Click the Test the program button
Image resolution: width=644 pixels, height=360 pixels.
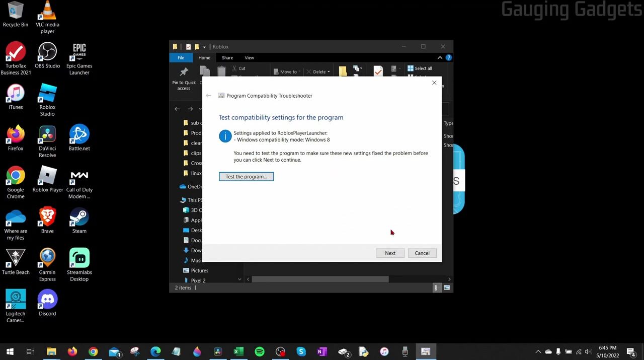tap(246, 177)
